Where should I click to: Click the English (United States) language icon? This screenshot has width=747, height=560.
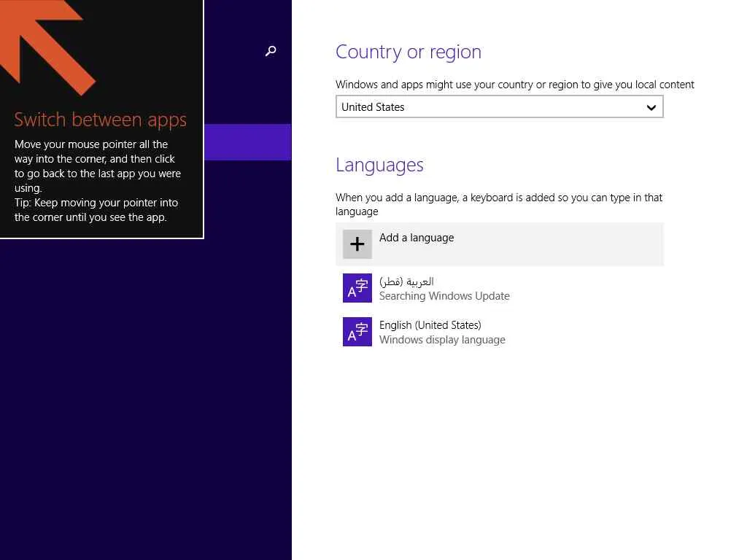[x=357, y=332]
